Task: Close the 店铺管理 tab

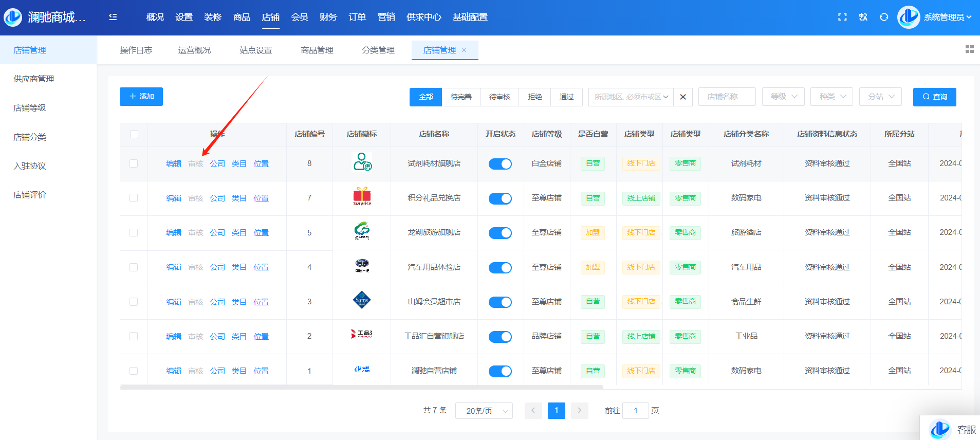Action: coord(464,50)
